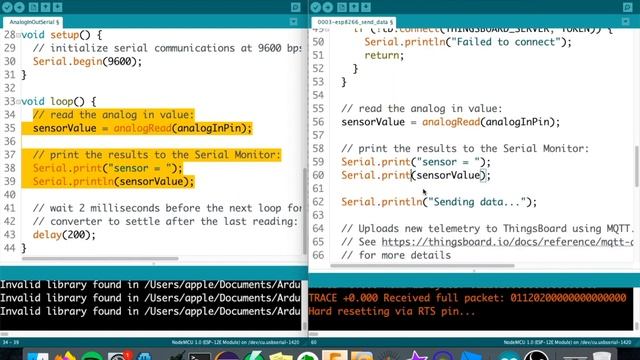Click line 62 'Serial.println("Sending data...");'

coord(439,202)
